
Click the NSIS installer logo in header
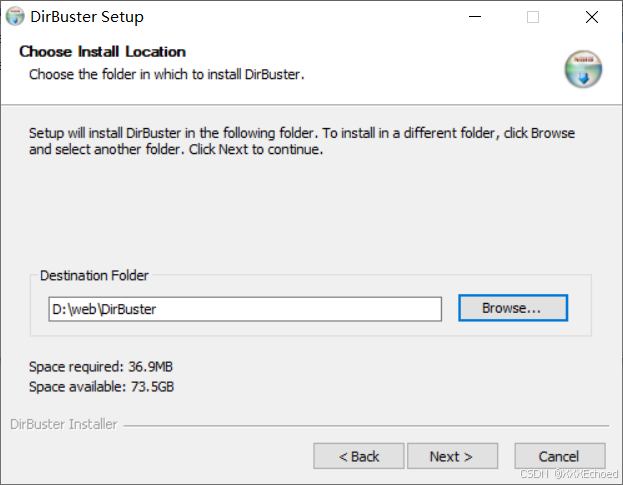(583, 69)
